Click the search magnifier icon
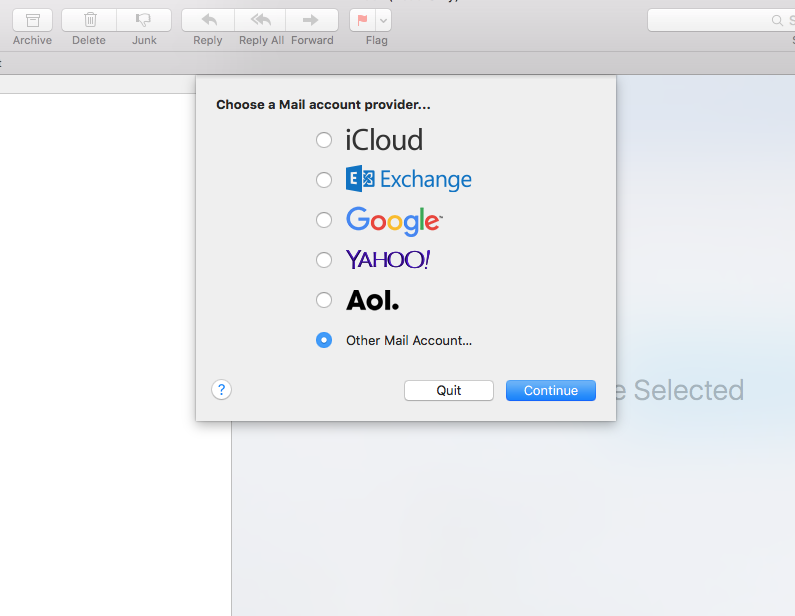 click(x=777, y=20)
